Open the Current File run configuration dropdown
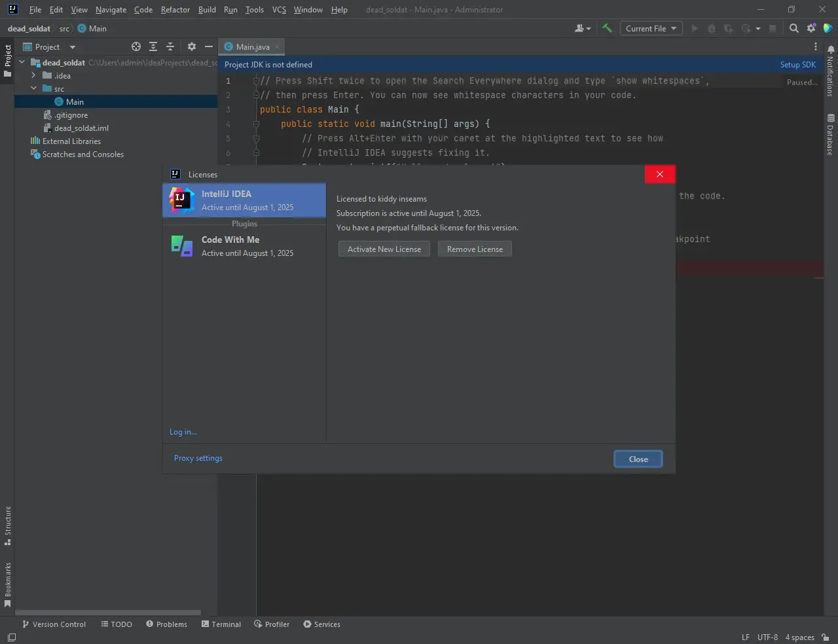This screenshot has height=644, width=838. point(651,28)
